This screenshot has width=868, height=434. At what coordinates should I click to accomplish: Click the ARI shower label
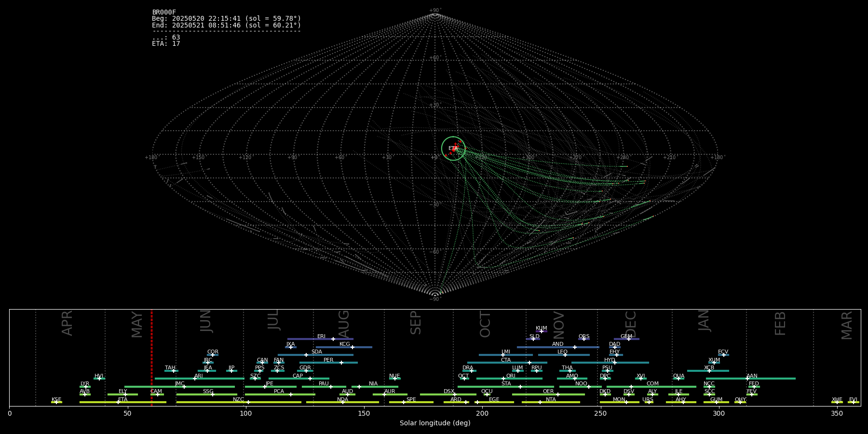pyautogui.click(x=198, y=376)
